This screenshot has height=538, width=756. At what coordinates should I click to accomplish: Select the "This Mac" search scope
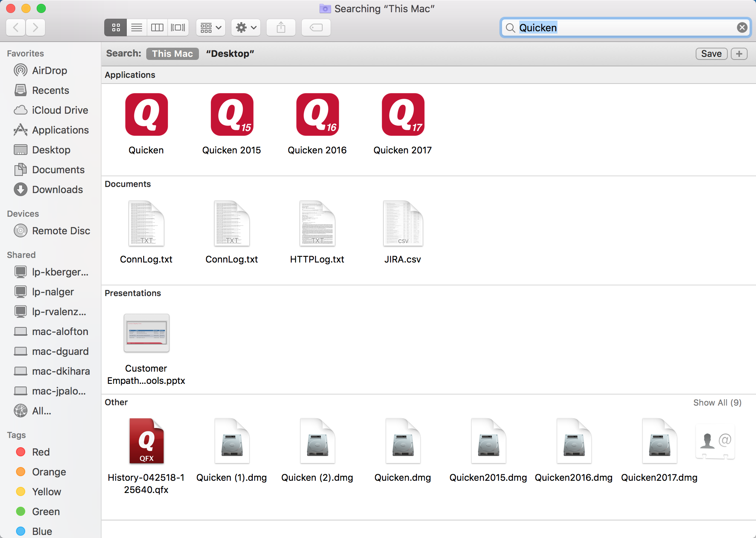click(x=172, y=54)
